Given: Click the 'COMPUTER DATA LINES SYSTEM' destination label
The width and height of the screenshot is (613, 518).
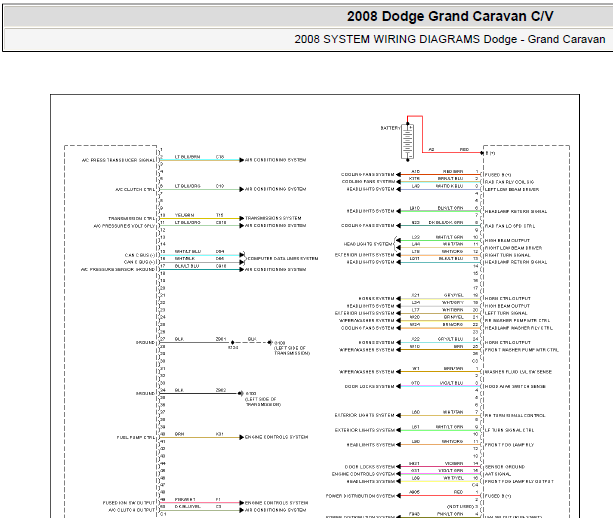Looking at the screenshot, I should pos(283,259).
